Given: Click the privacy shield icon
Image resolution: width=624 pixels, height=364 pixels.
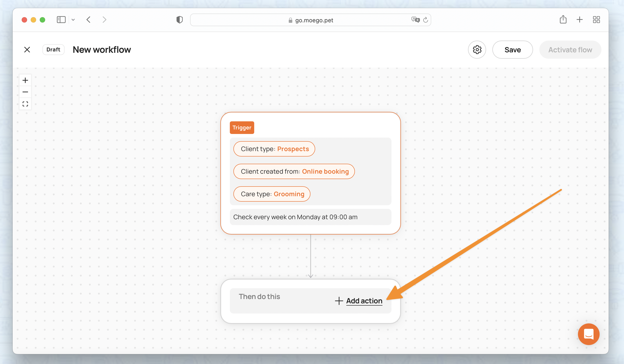Looking at the screenshot, I should point(179,20).
